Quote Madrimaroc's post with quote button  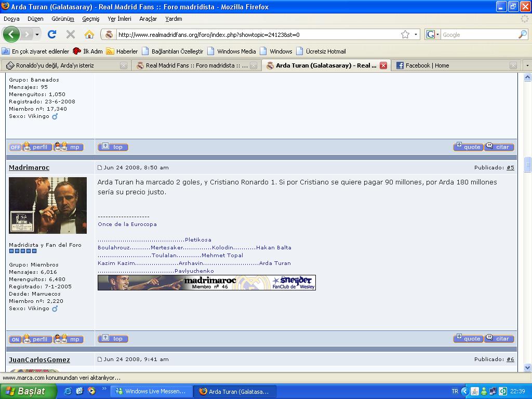(468, 338)
